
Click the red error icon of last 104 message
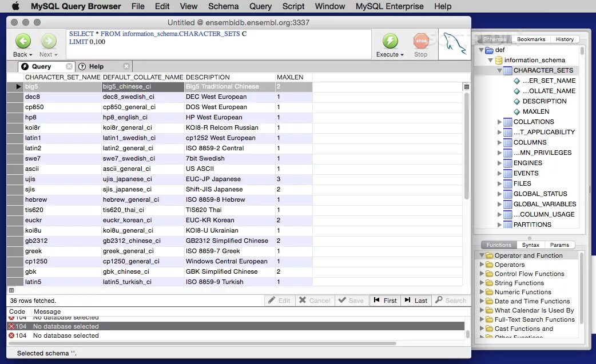(x=11, y=335)
